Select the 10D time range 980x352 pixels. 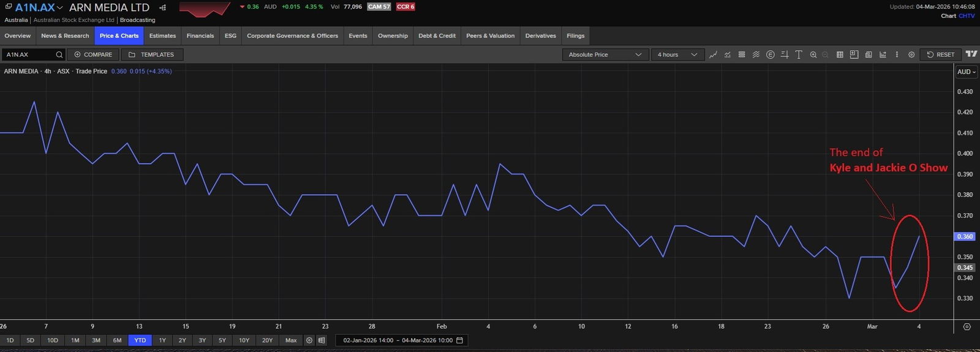pos(53,340)
